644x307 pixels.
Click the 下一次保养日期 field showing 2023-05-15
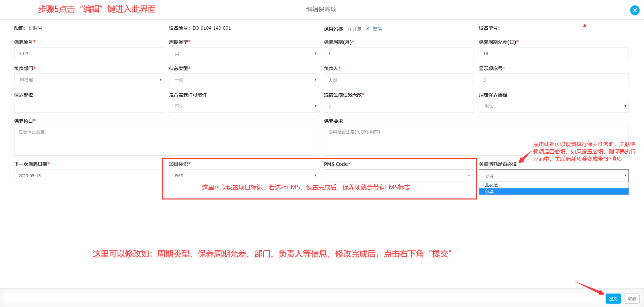click(88, 176)
